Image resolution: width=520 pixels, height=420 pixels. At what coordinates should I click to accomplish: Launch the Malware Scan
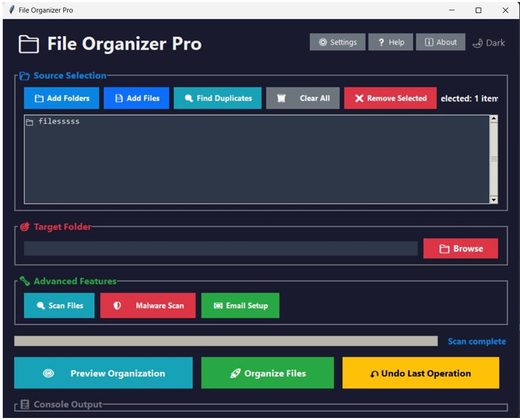148,306
